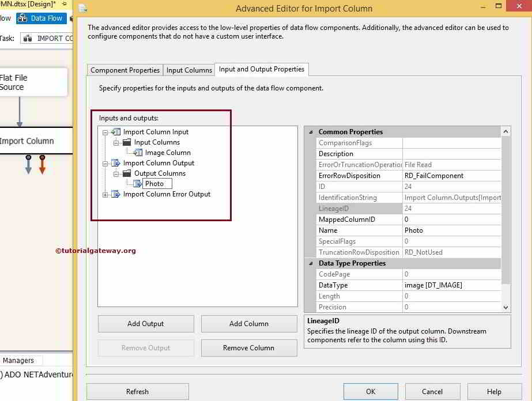The height and width of the screenshot is (401, 532).
Task: Collapse the Data Type Properties section
Action: coord(312,263)
